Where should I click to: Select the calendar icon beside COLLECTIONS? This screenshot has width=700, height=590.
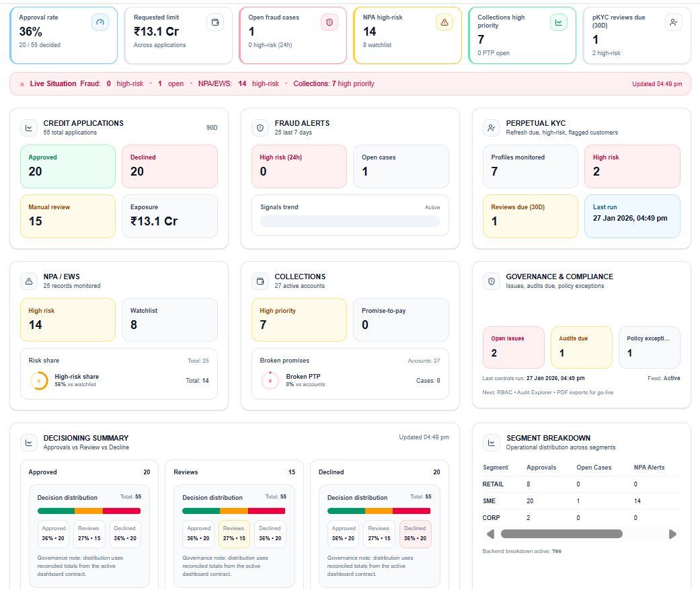coord(260,280)
